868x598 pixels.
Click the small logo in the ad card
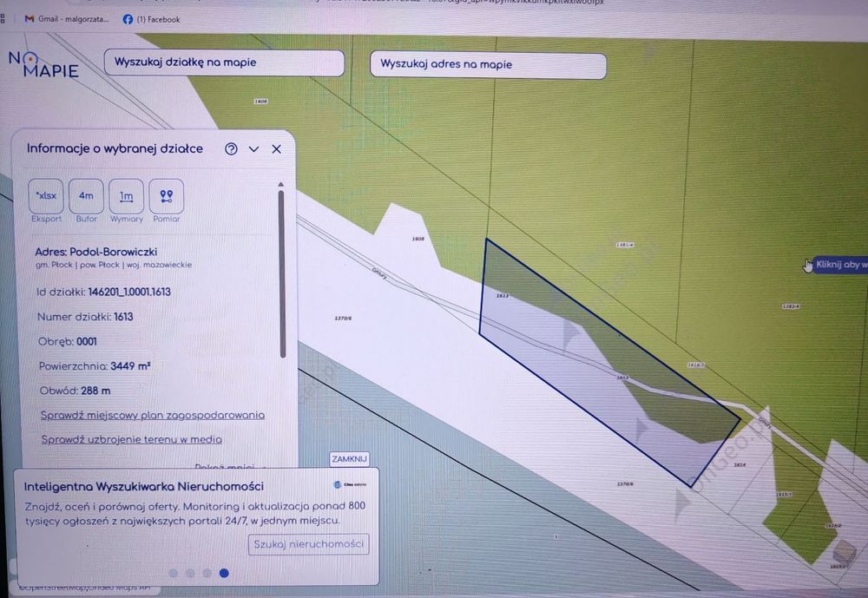coord(349,484)
